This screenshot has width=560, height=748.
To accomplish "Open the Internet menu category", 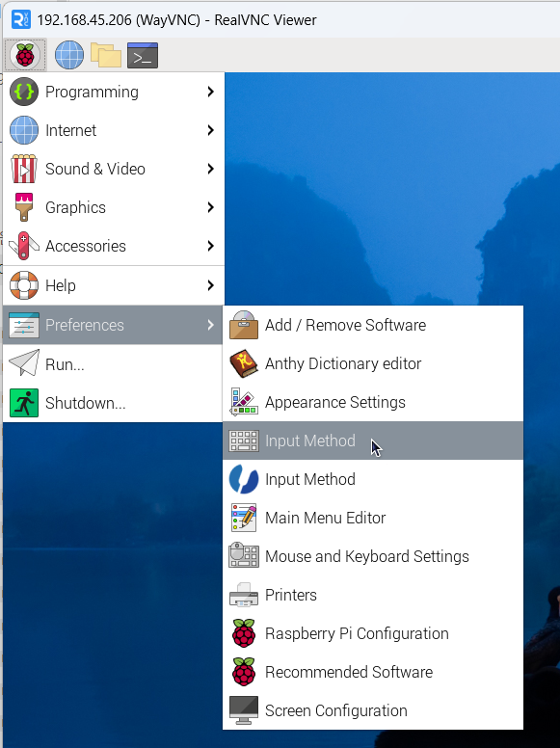I will (x=114, y=130).
